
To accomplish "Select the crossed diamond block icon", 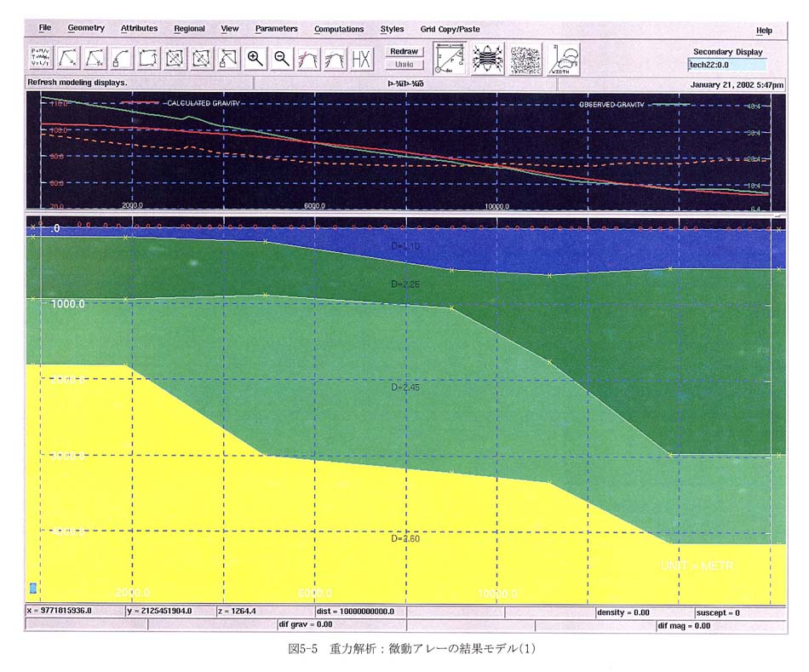I will [x=201, y=58].
